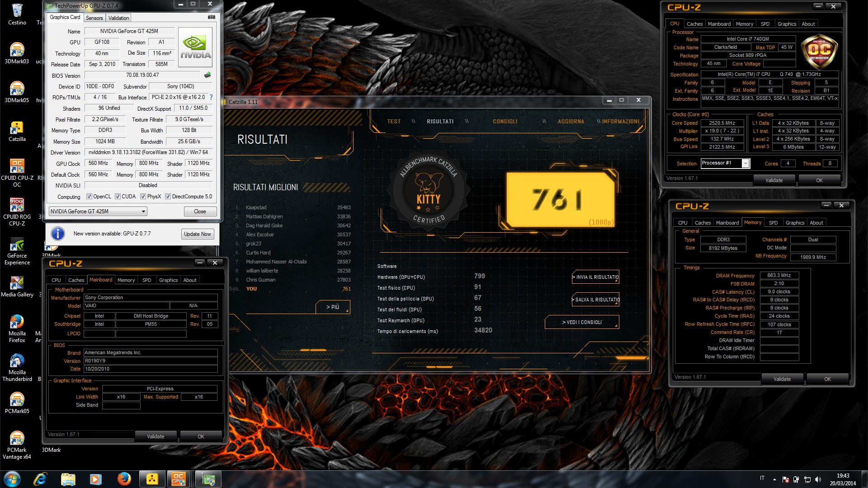Click INVIA IL RISULTATO in Catzilla
The image size is (868, 488).
pos(595,277)
